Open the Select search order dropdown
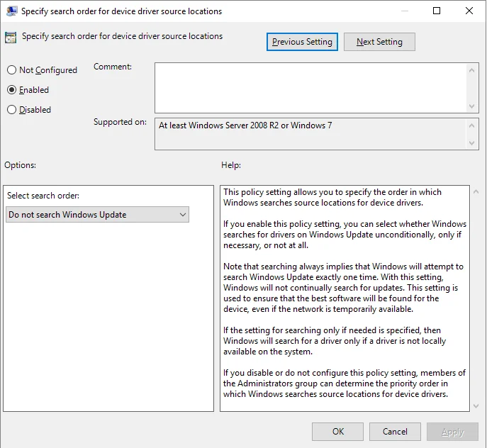 point(97,215)
